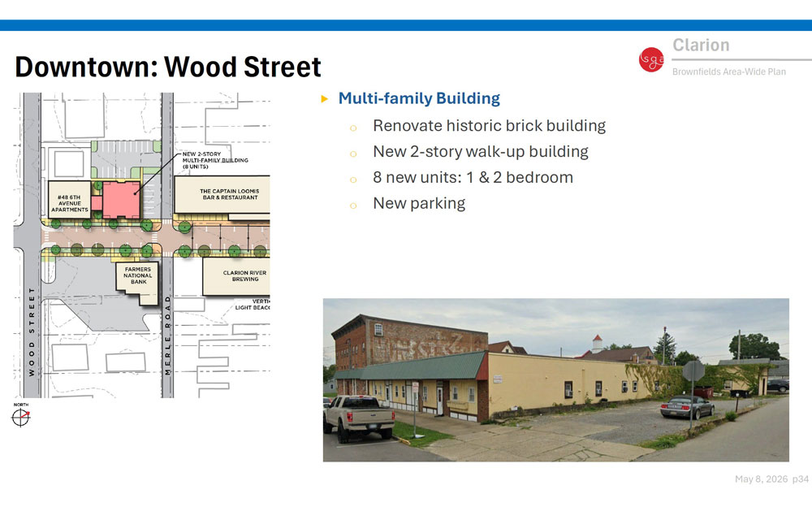Click the 'NORTH' label above compass
The height and width of the screenshot is (507, 812).
21,405
